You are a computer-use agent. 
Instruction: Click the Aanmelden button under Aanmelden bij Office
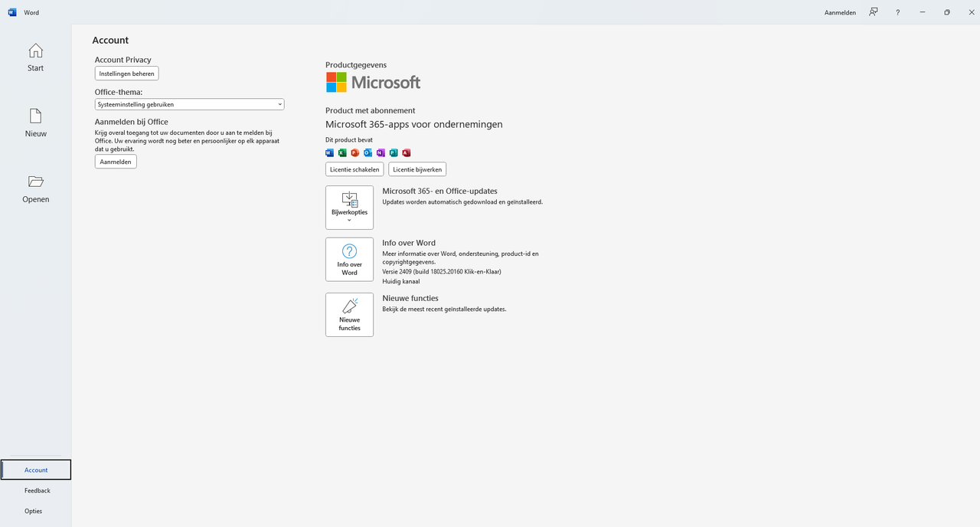[x=116, y=162]
